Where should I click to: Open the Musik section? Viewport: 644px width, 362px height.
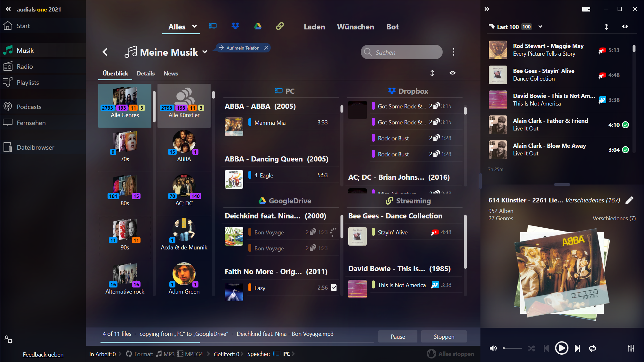(x=43, y=51)
